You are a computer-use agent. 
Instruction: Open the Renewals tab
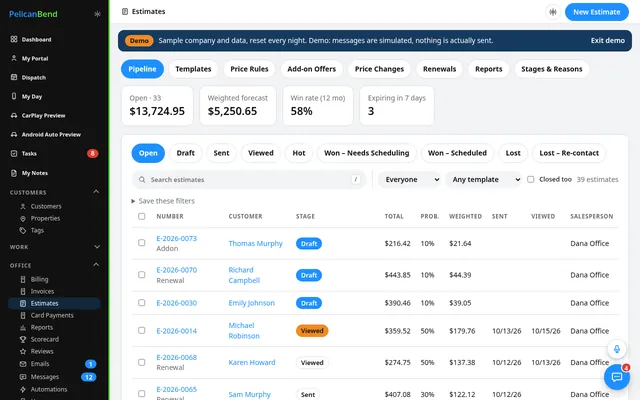[x=440, y=69]
